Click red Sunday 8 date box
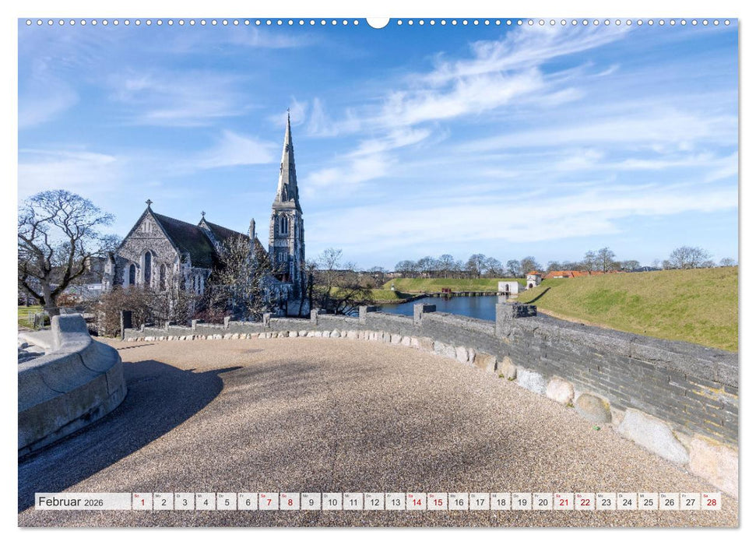This screenshot has width=756, height=545. [289, 501]
